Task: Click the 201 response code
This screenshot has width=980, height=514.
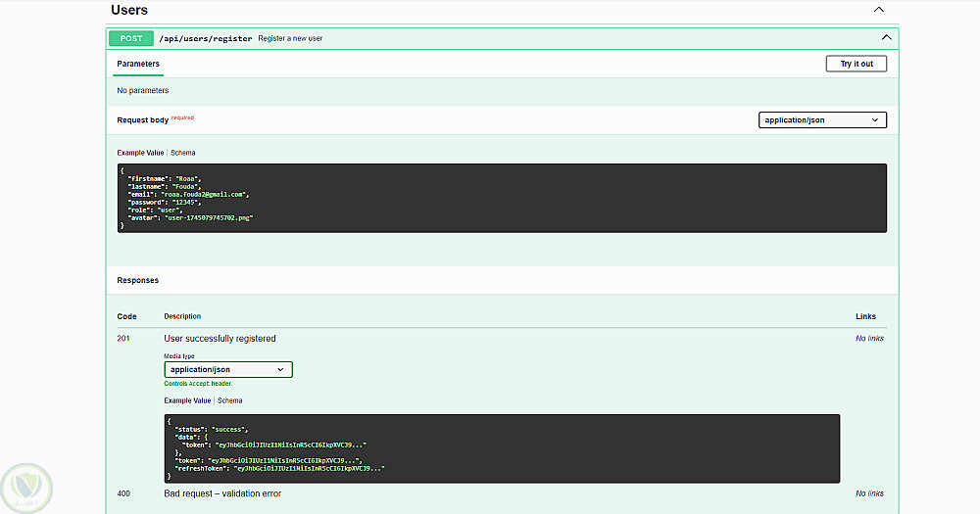Action: coord(123,339)
